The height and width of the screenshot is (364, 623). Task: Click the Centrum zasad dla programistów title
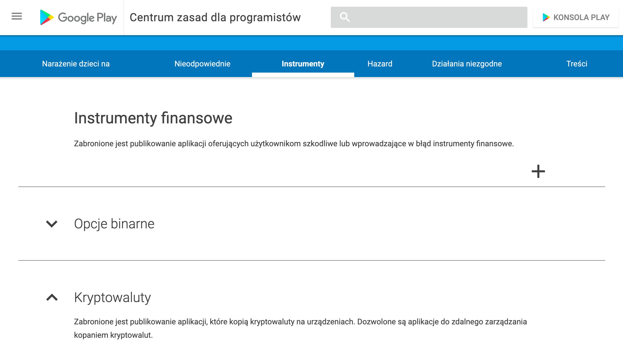click(215, 17)
